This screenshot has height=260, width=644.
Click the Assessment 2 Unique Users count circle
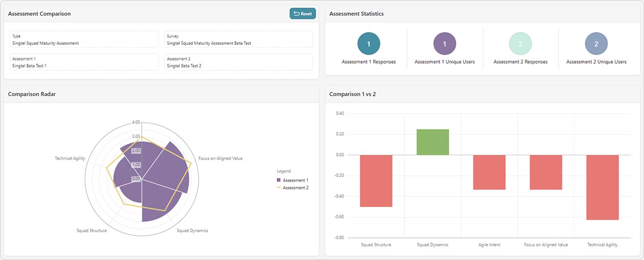pos(596,44)
